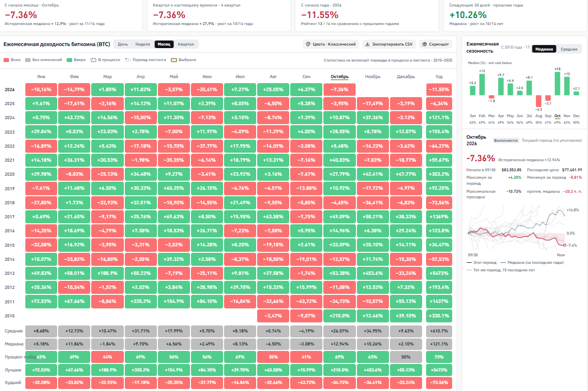Screen dimensions: 588x391
Task: Open the "С начала года - 2026" summary card
Action: pyautogui.click(x=367, y=15)
